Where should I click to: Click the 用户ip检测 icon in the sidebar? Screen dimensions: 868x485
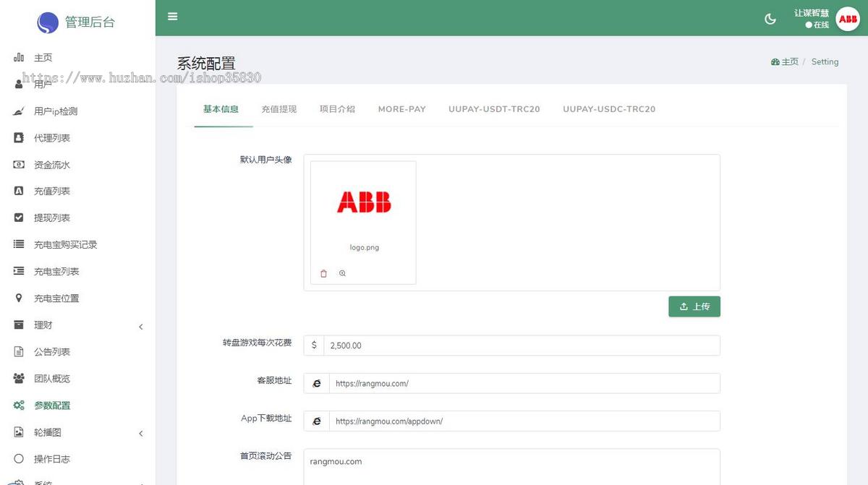[x=19, y=111]
